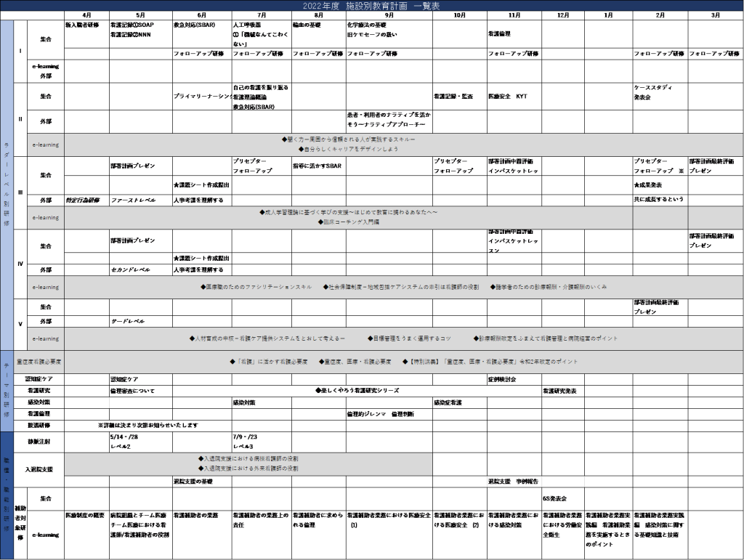744x560 pixels.
Task: Select the 重症度看護必要度 row label
Action: 39,361
